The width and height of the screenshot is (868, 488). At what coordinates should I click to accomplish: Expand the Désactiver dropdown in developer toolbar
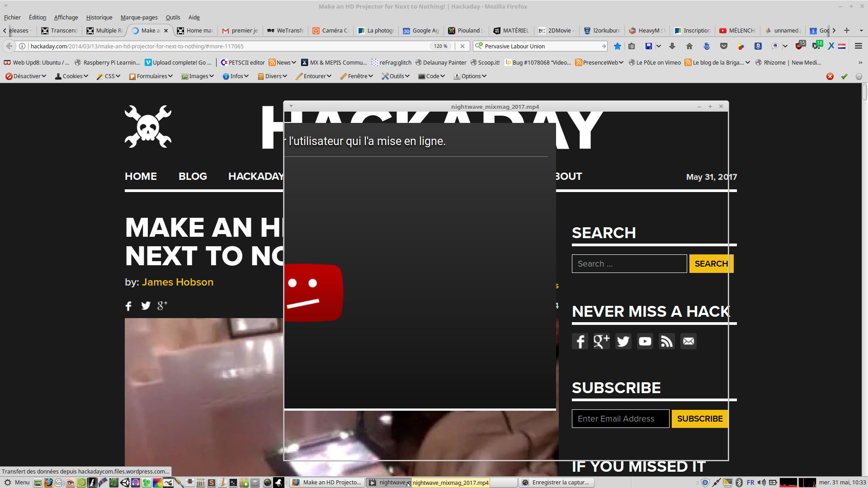point(26,76)
